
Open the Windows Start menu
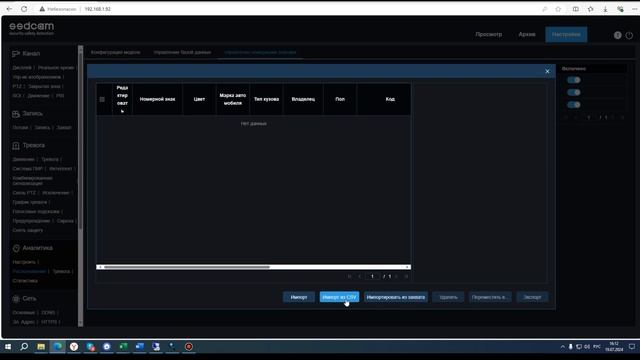pos(8,347)
